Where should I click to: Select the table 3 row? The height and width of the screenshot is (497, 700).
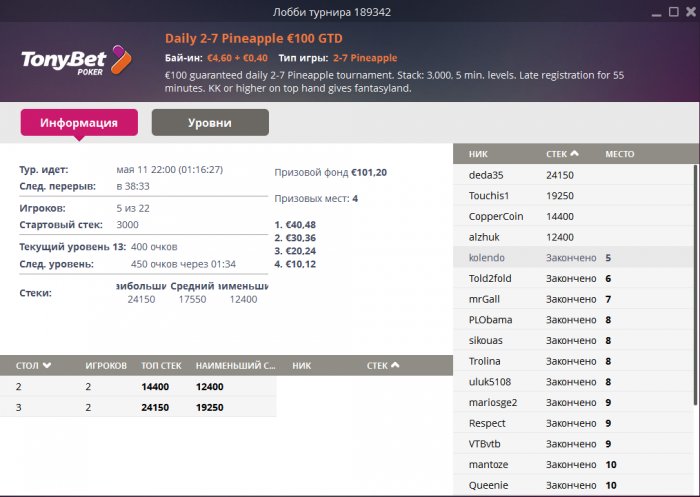click(x=138, y=407)
